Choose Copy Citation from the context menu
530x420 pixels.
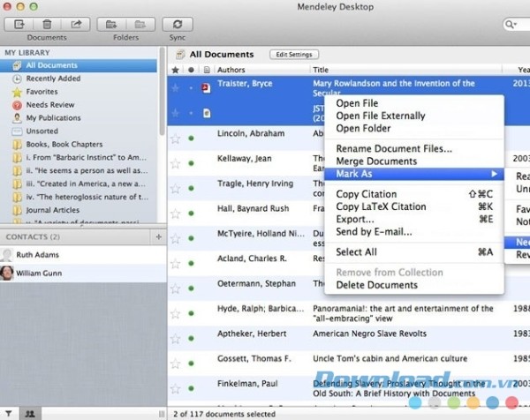coord(366,194)
